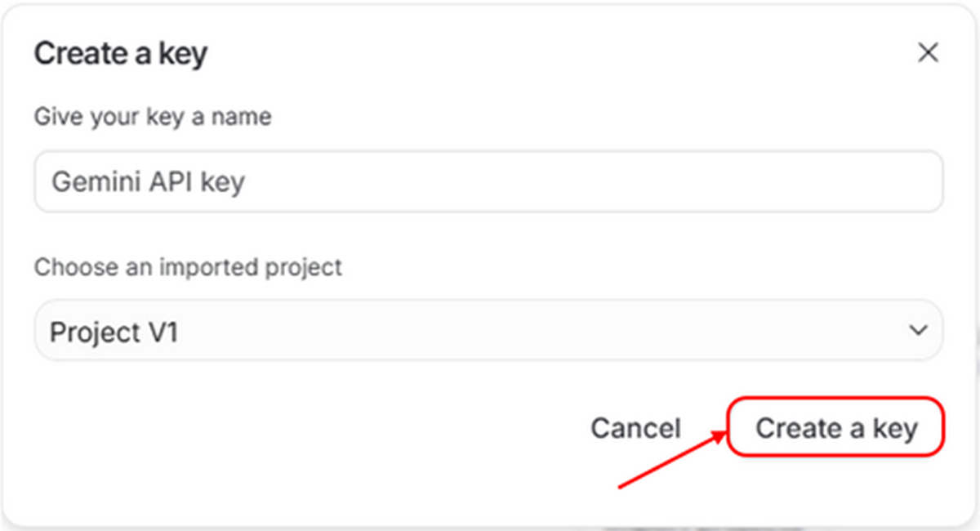Click the close cross beside the dialog title
The image size is (980, 531).
pyautogui.click(x=927, y=54)
